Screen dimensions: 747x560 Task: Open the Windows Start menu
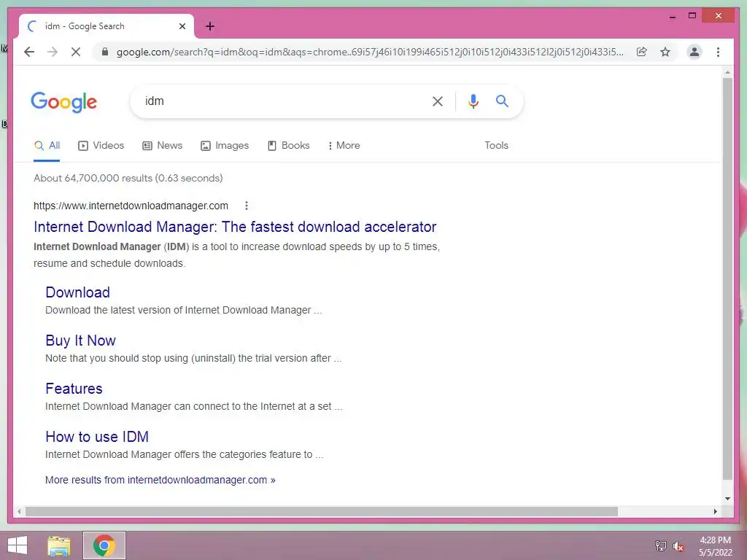tap(18, 545)
